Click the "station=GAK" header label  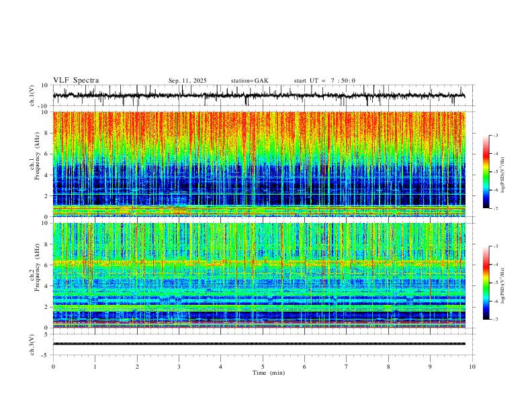(x=250, y=81)
